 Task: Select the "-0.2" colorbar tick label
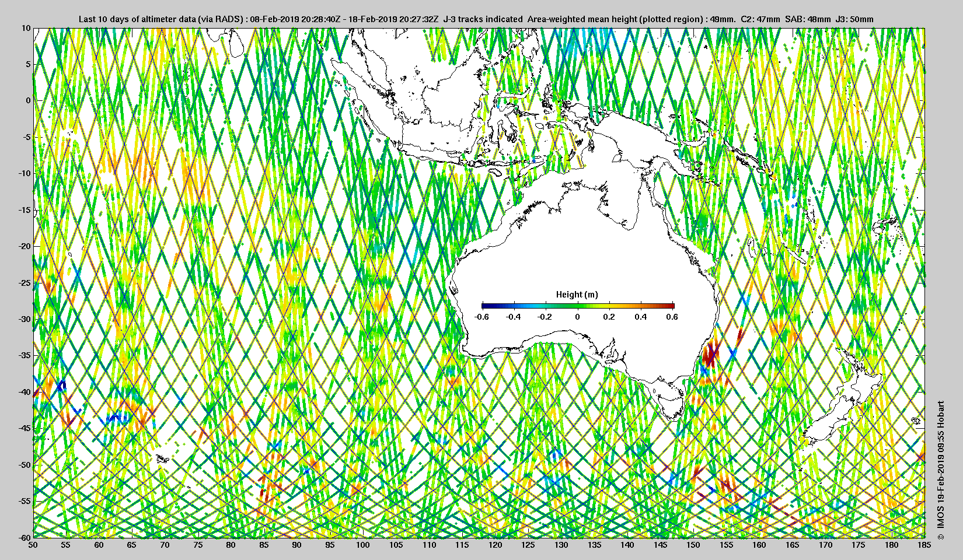point(545,317)
